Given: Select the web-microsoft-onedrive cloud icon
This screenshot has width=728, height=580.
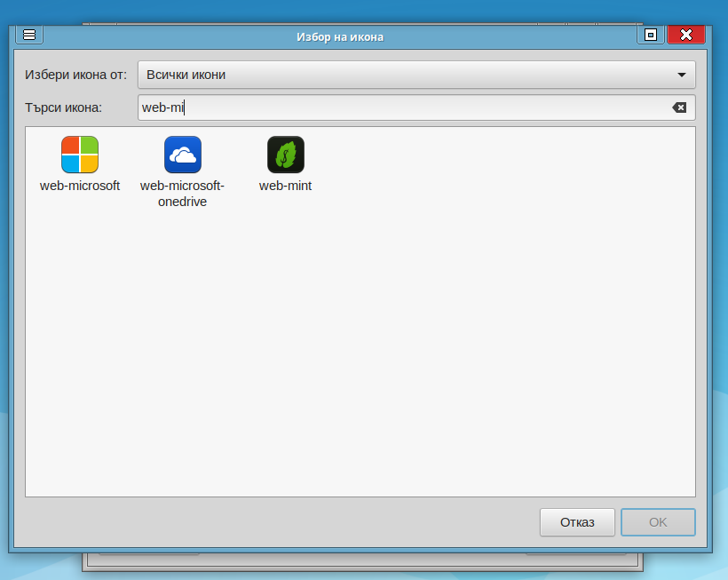Looking at the screenshot, I should pyautogui.click(x=183, y=155).
